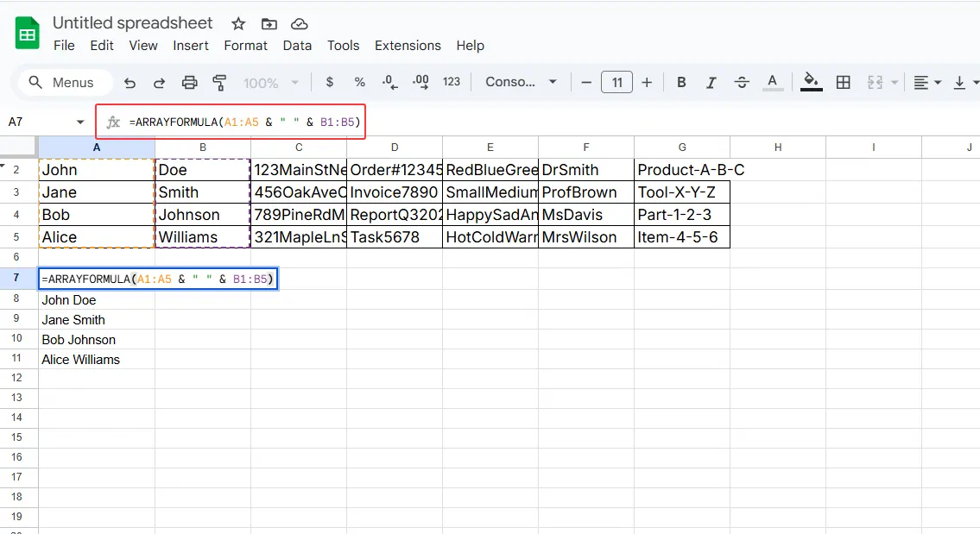Screen dimensions: 980x534
Task: Toggle strikethrough formatting
Action: click(742, 83)
